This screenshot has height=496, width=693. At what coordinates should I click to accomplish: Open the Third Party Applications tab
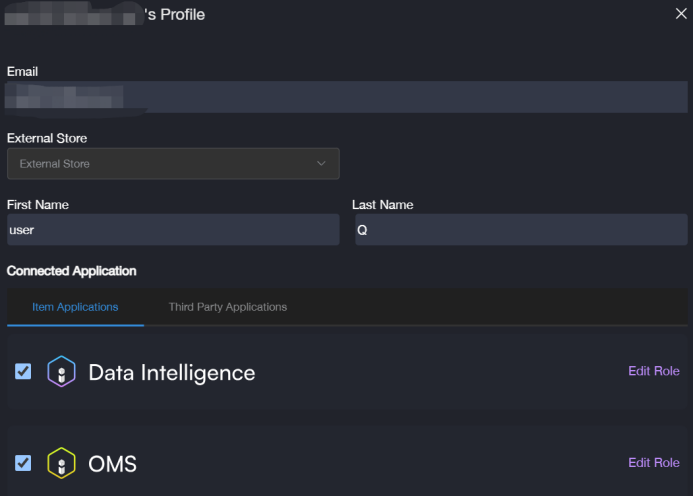tap(228, 307)
